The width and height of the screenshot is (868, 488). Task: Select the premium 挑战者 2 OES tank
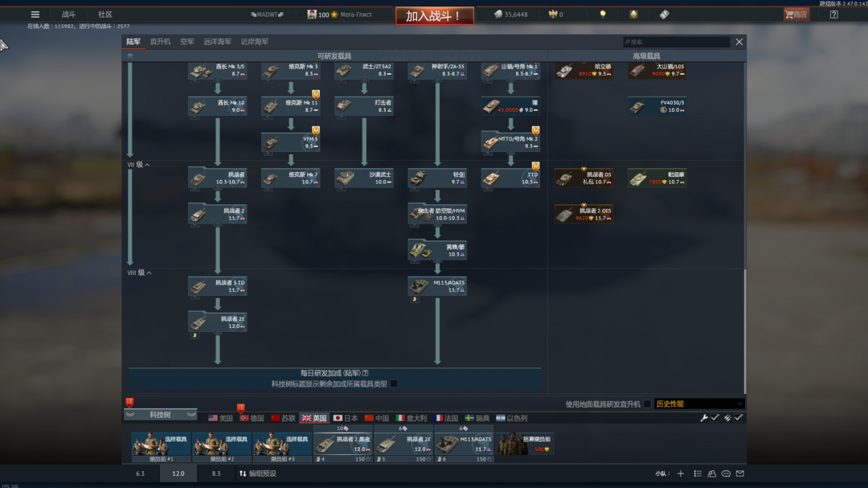pos(583,215)
